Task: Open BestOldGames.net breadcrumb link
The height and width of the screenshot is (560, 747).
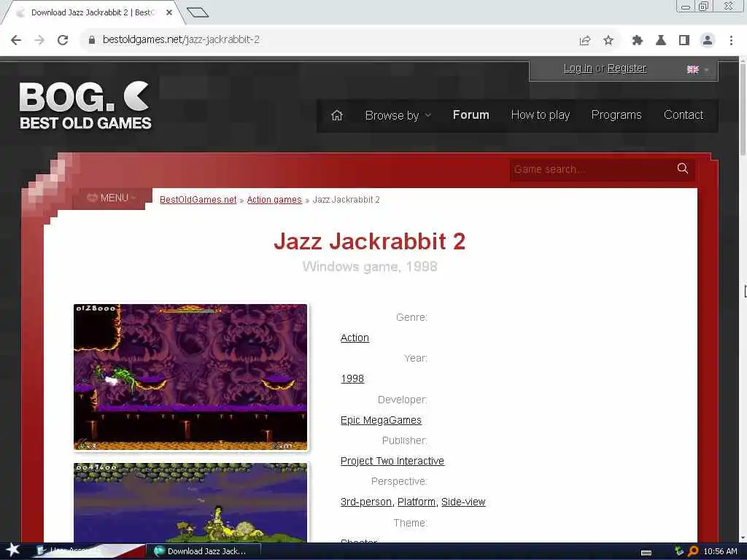Action: 198,200
